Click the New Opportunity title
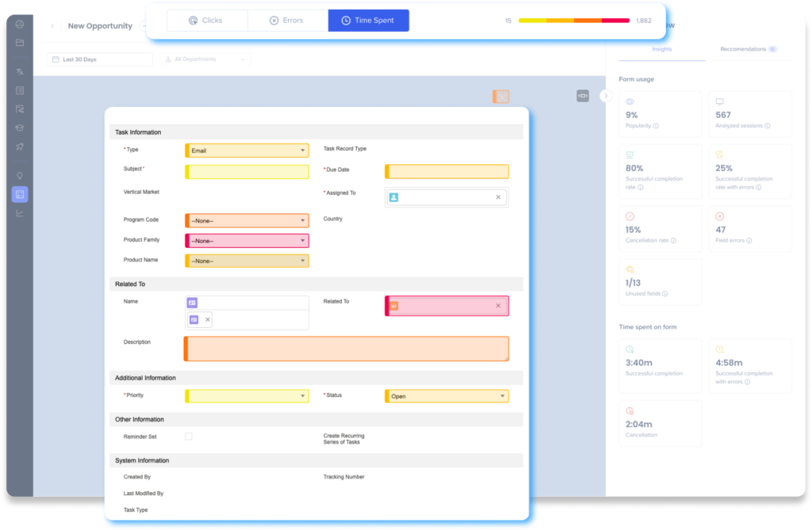812x530 pixels. (x=100, y=26)
